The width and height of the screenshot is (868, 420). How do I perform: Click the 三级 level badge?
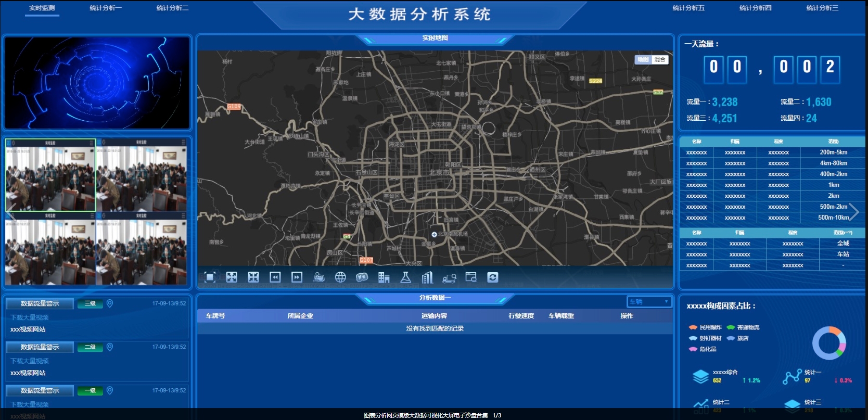pyautogui.click(x=90, y=303)
